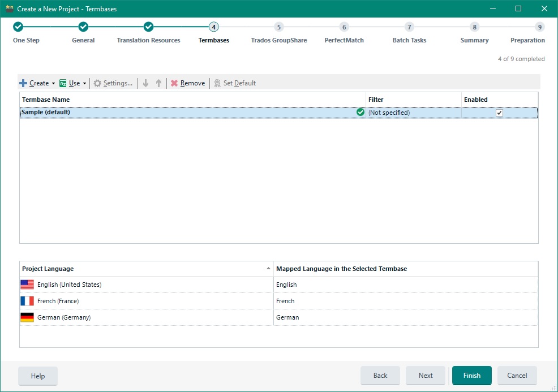Screen dimensions: 558x392
Task: Open the Summary wizard step
Action: 474,27
